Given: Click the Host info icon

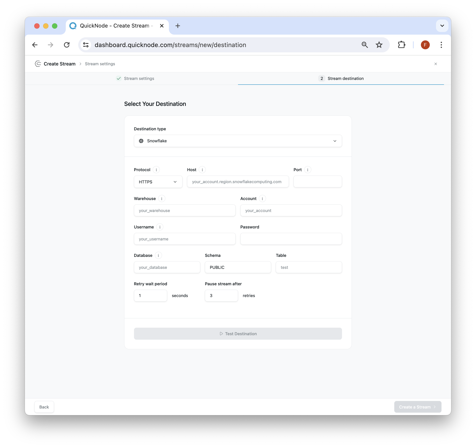Looking at the screenshot, I should point(202,170).
